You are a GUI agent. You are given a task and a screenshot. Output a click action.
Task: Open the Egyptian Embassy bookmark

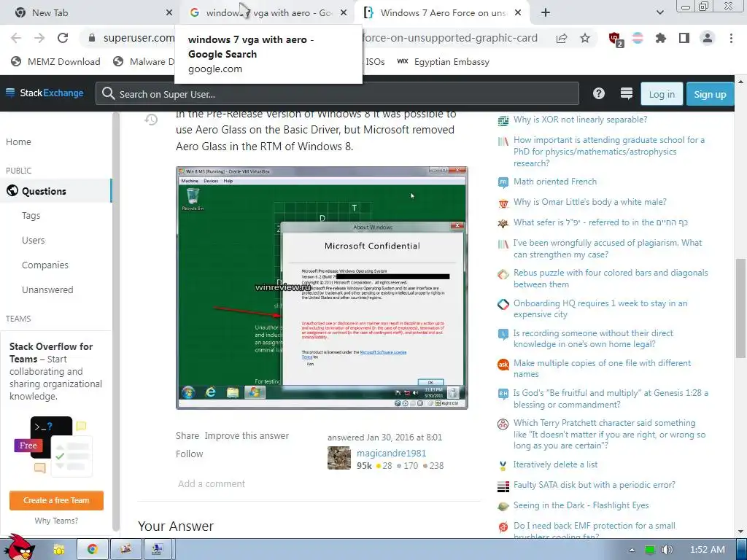tap(443, 61)
